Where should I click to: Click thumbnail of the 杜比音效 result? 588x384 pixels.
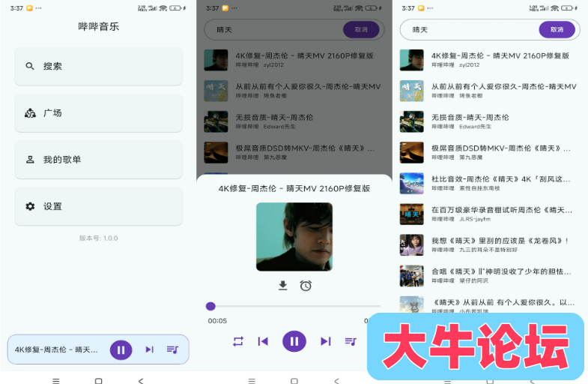click(x=412, y=183)
